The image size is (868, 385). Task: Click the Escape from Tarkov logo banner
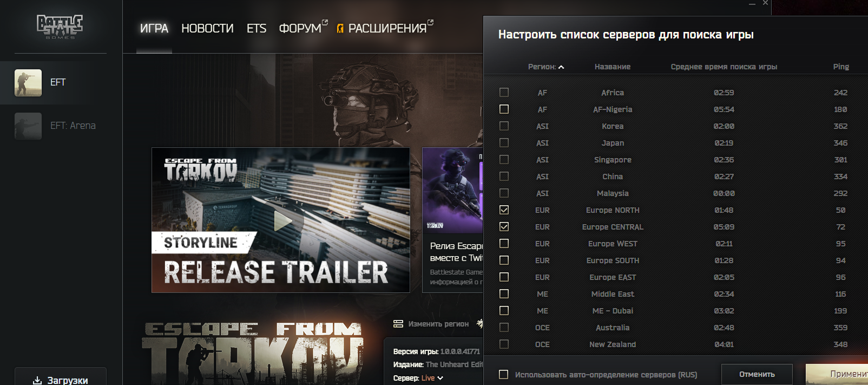pyautogui.click(x=253, y=353)
